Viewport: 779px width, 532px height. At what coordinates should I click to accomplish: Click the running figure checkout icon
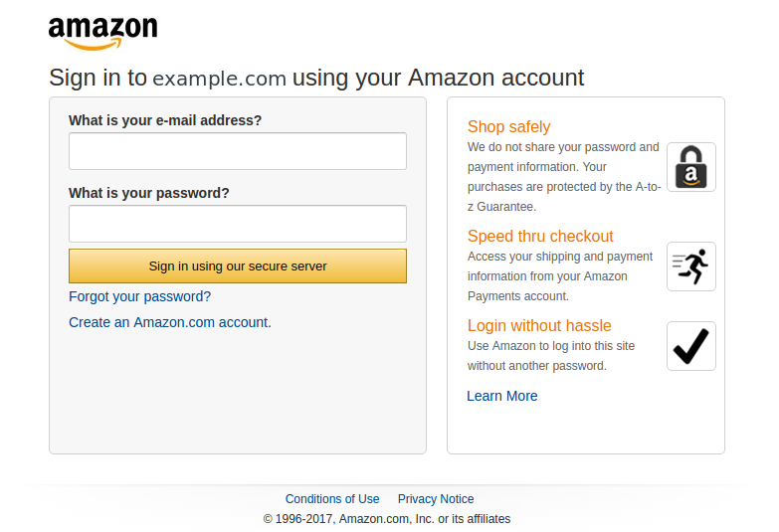pyautogui.click(x=691, y=266)
